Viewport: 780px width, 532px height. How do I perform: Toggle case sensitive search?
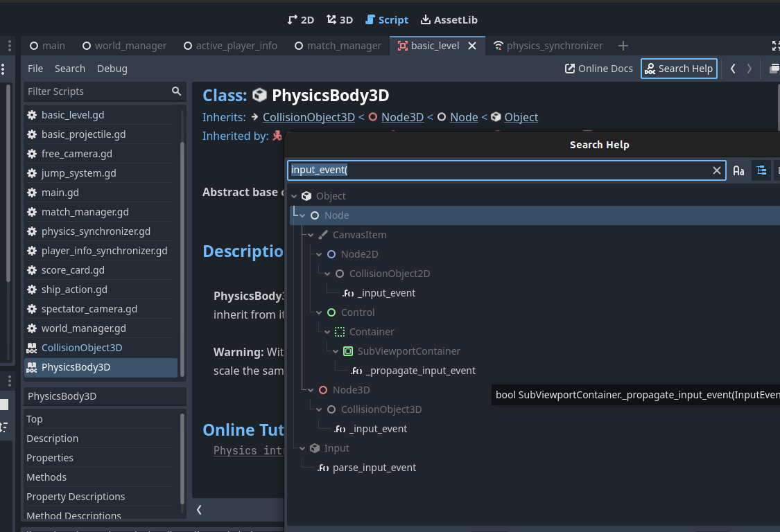738,170
